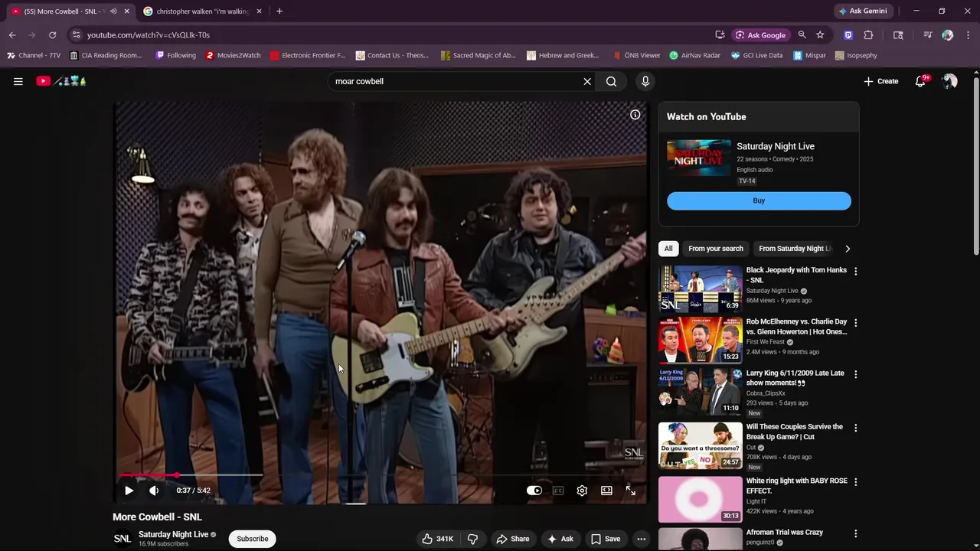Like the video with 341K likes
Viewport: 980px width, 551px height.
[x=437, y=539]
